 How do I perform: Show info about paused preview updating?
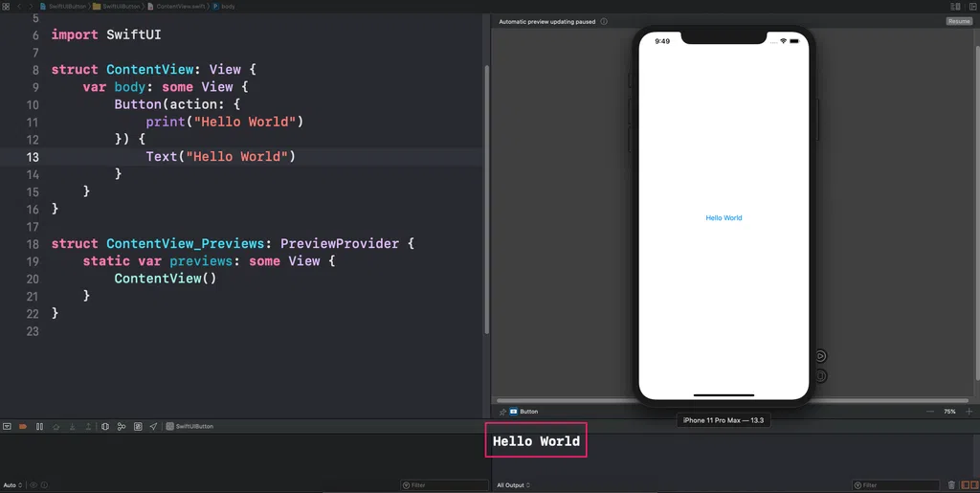click(x=604, y=21)
